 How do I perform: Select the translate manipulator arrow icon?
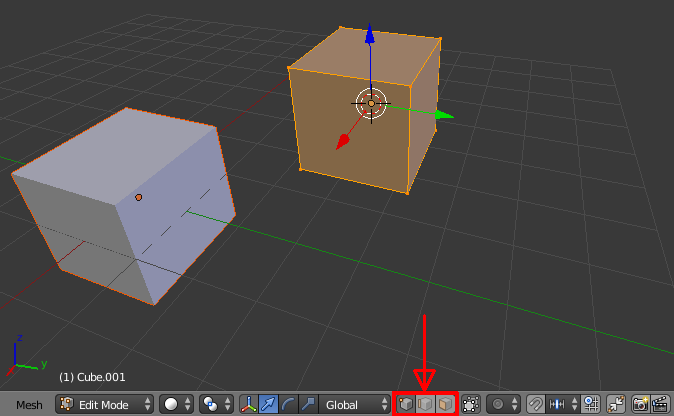[269, 404]
